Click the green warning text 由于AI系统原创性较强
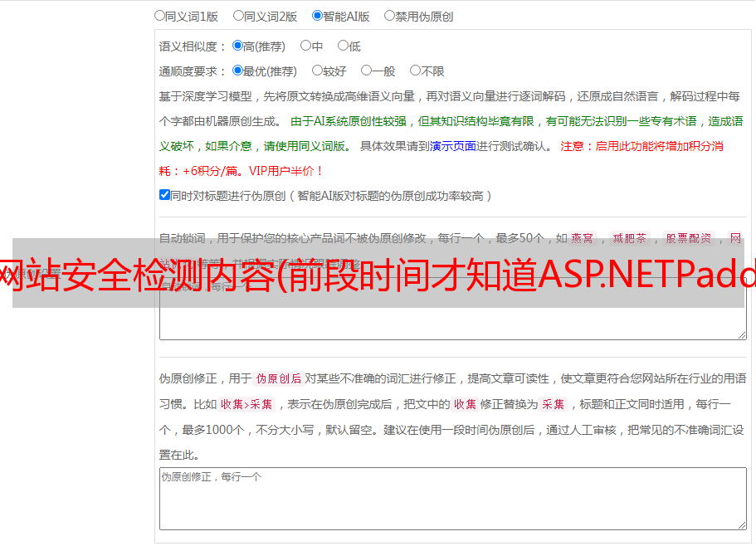This screenshot has height=546, width=756. point(348,121)
